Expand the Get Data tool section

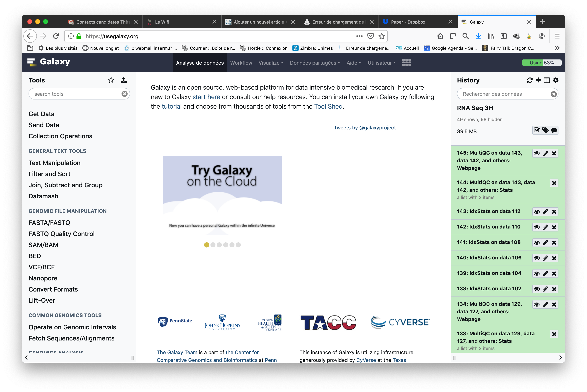coord(41,114)
